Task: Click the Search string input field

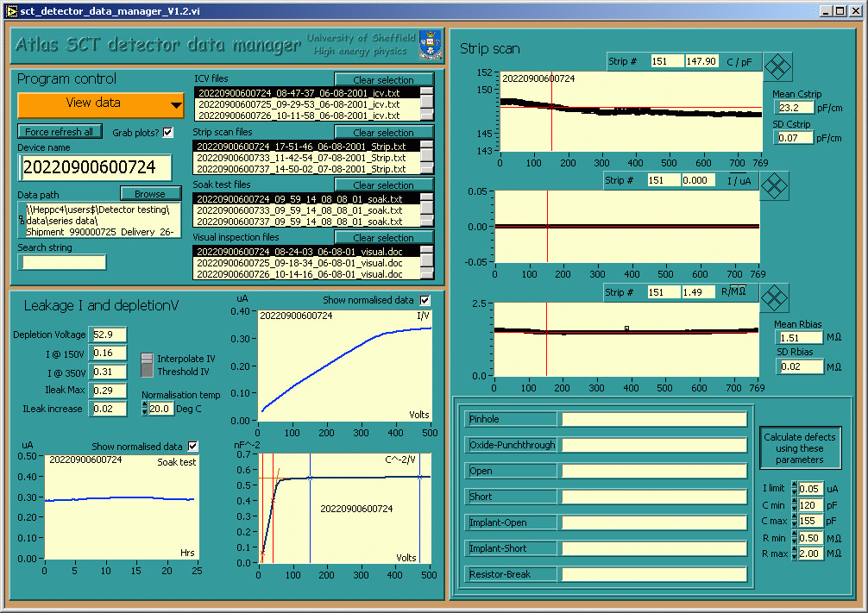Action: tap(63, 262)
